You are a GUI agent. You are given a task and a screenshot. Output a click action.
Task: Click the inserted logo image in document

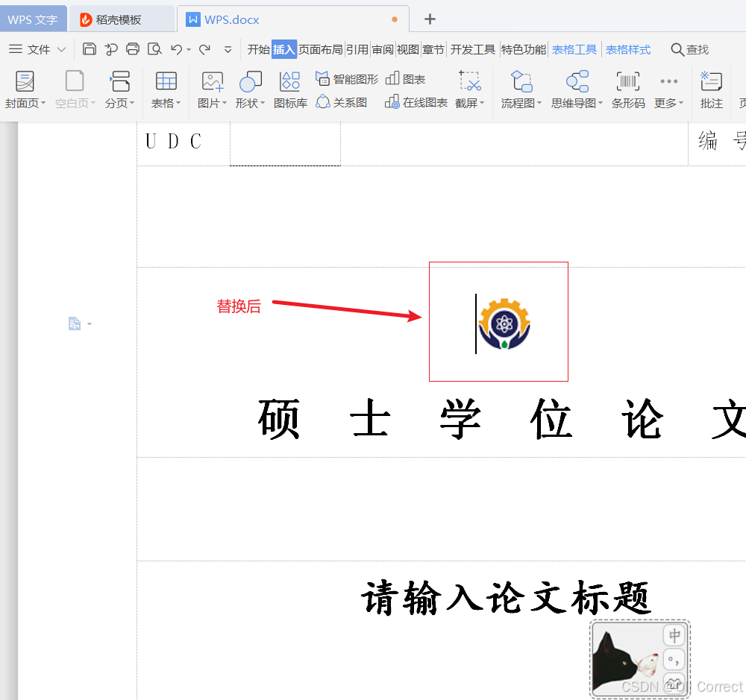(x=504, y=324)
